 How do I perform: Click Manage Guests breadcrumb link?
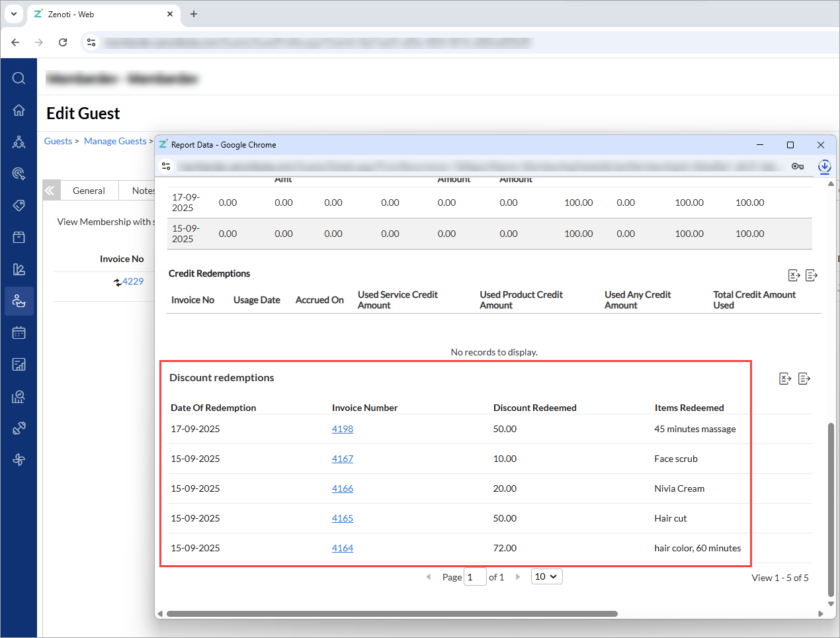(x=115, y=141)
